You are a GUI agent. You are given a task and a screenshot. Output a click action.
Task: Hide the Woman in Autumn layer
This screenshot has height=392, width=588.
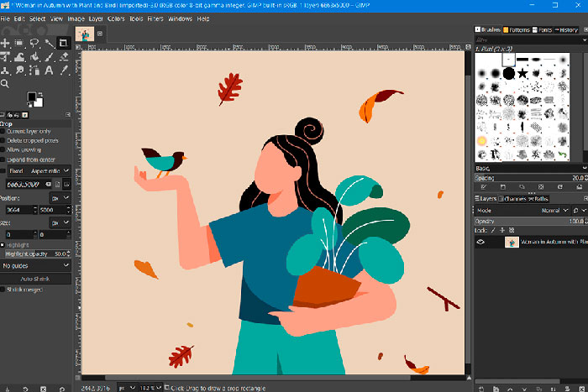[x=481, y=242]
